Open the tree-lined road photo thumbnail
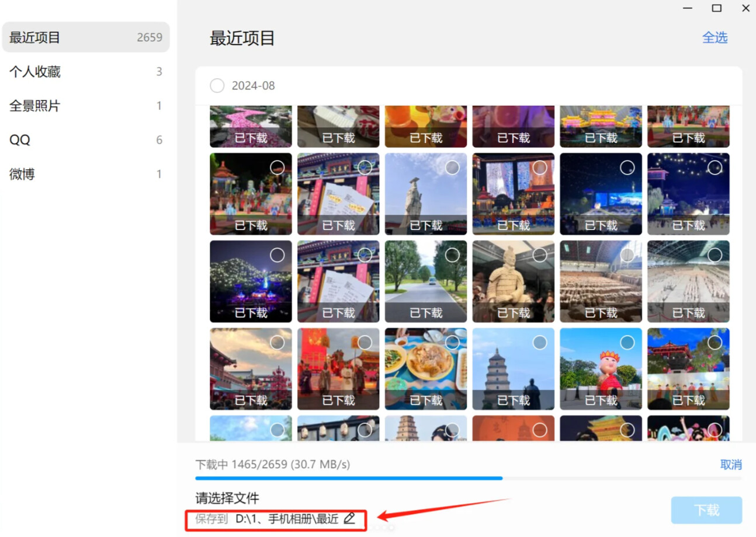 click(x=425, y=274)
